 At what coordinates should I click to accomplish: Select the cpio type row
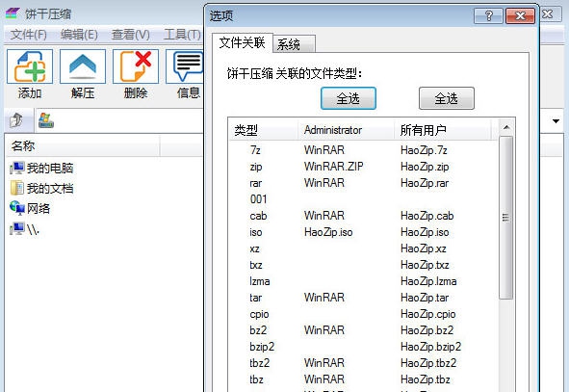(x=363, y=314)
